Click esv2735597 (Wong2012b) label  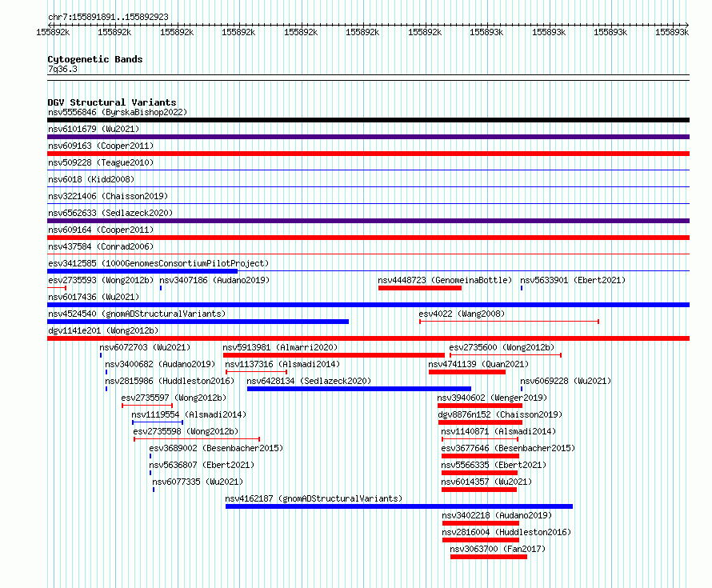point(174,398)
